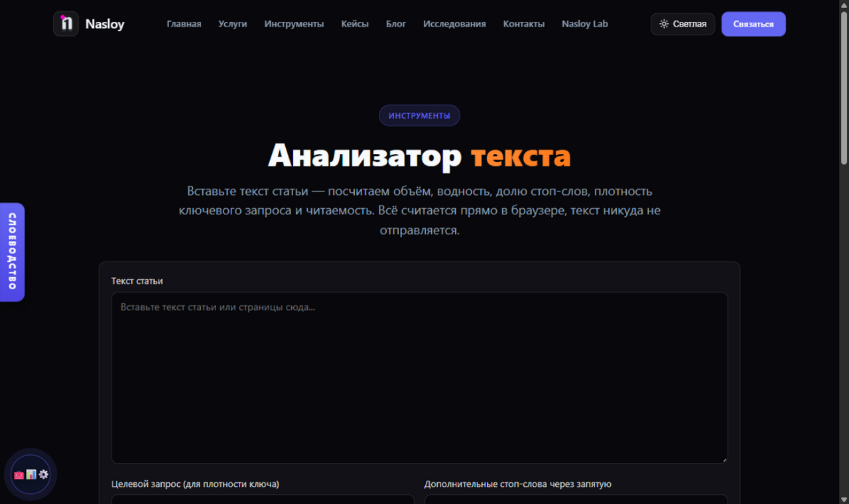Open the СЛОВОВОДСТВО side tab

[x=12, y=252]
